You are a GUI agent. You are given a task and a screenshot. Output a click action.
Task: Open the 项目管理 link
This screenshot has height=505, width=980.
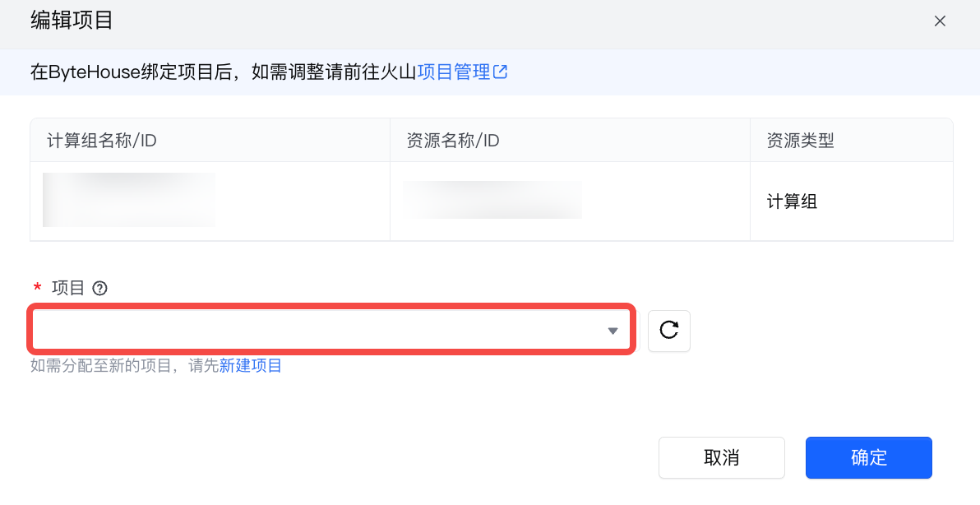(x=454, y=72)
